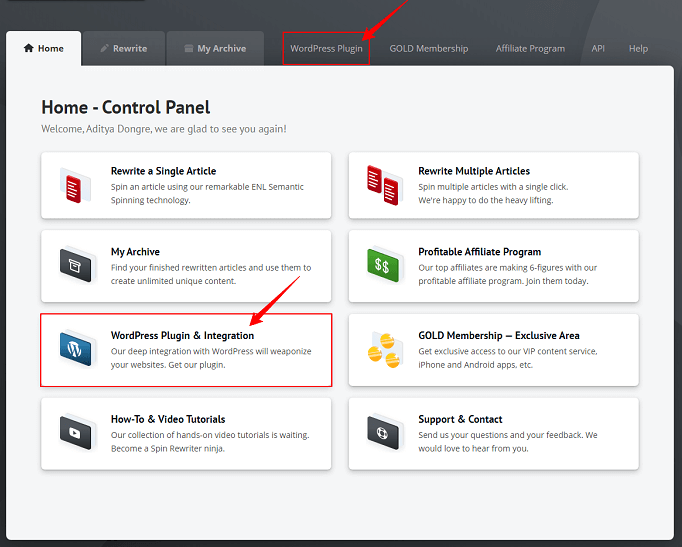Click the house icon in Home tab
The height and width of the screenshot is (547, 682).
point(29,48)
